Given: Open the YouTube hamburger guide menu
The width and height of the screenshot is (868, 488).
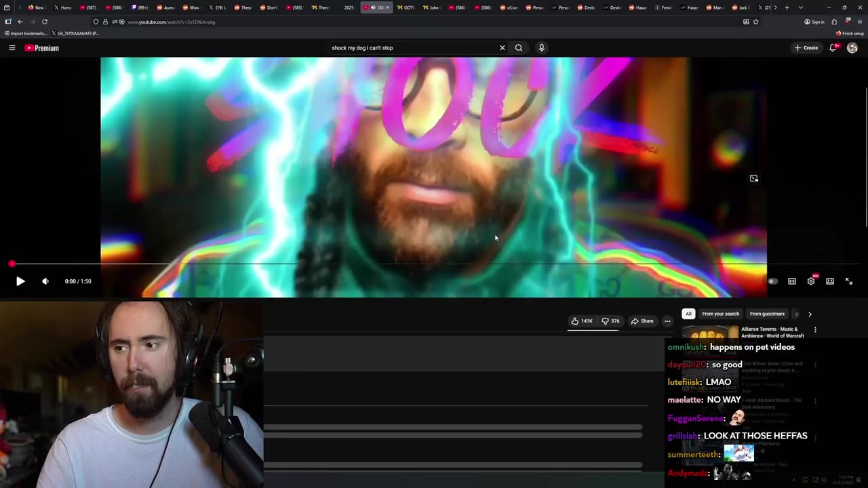Looking at the screenshot, I should (x=12, y=48).
